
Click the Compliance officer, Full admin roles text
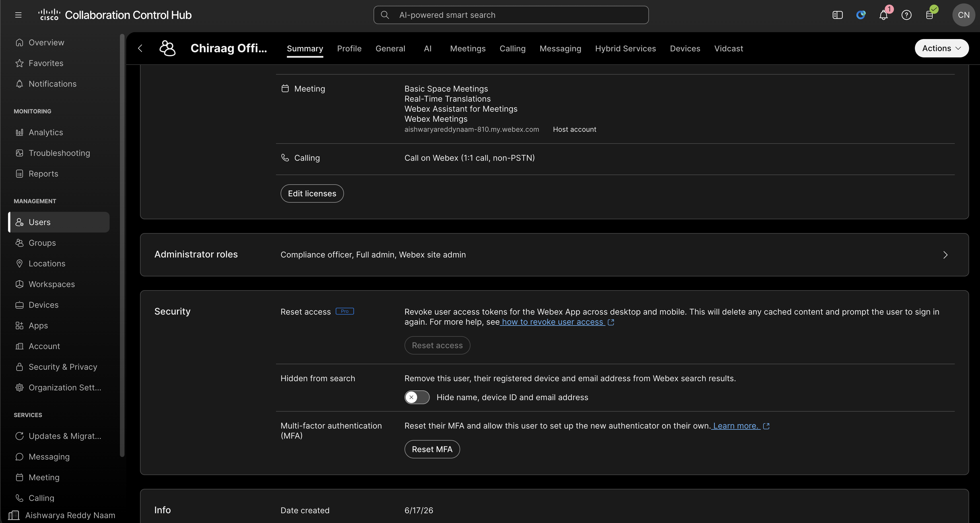coord(373,255)
